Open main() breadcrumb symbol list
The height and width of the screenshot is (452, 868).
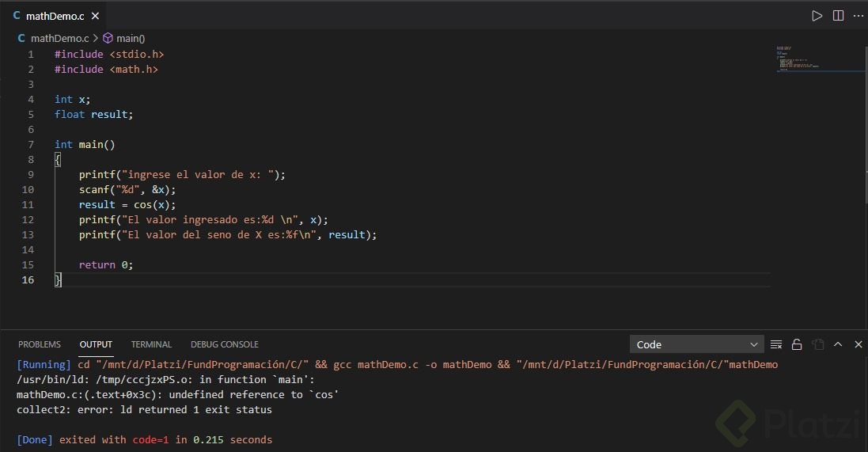point(131,38)
